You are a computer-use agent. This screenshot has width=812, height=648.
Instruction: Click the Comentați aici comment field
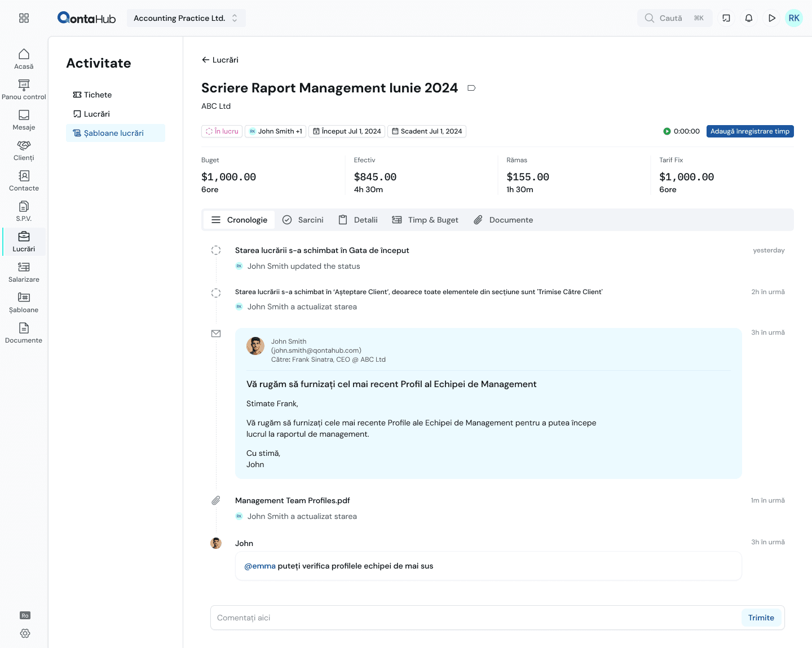[474, 618]
